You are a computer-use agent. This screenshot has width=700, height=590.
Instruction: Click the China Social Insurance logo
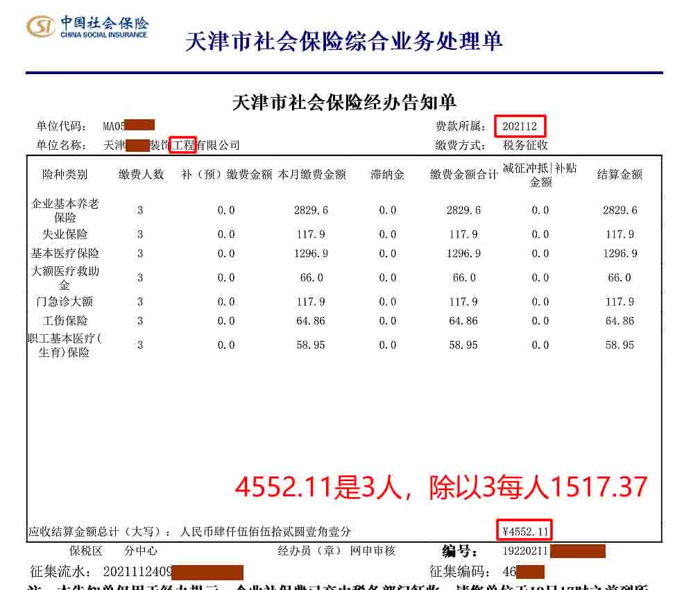click(87, 26)
